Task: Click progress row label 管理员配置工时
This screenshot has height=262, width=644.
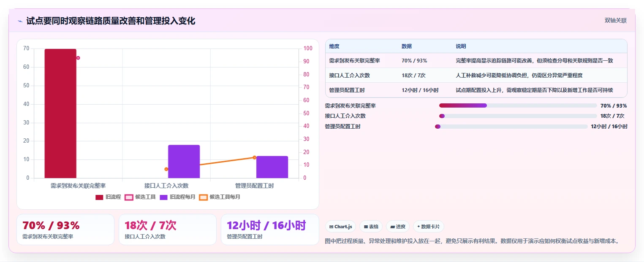Action: pos(343,127)
